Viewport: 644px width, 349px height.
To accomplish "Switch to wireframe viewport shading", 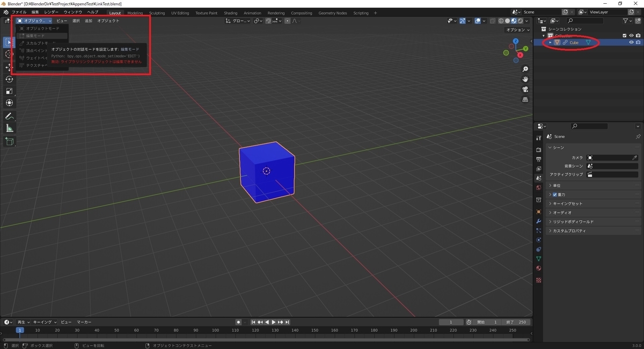I will click(501, 21).
